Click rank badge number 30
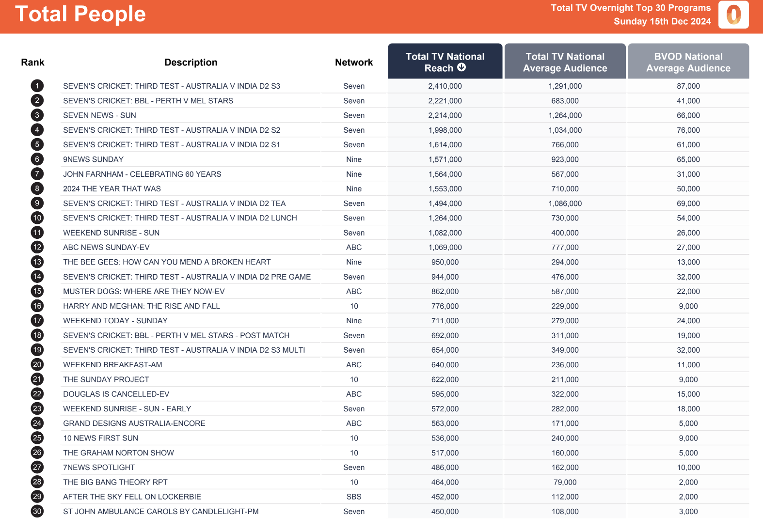 [37, 511]
